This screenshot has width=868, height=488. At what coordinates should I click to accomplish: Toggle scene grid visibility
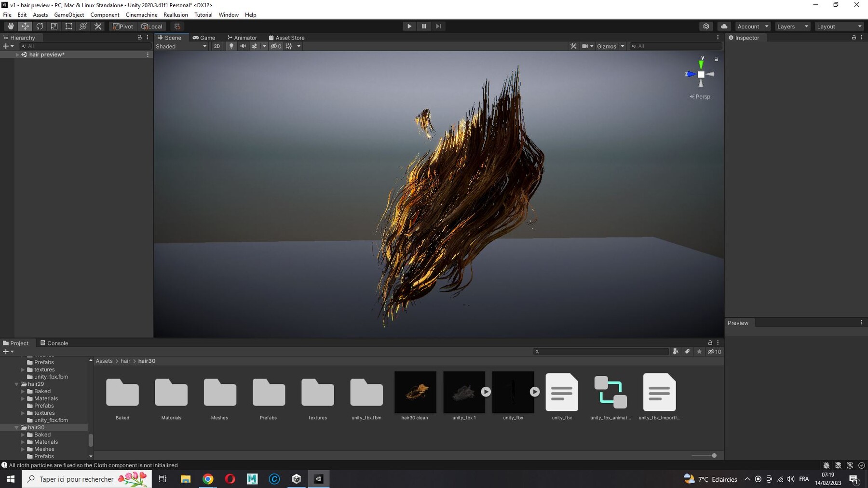[289, 46]
